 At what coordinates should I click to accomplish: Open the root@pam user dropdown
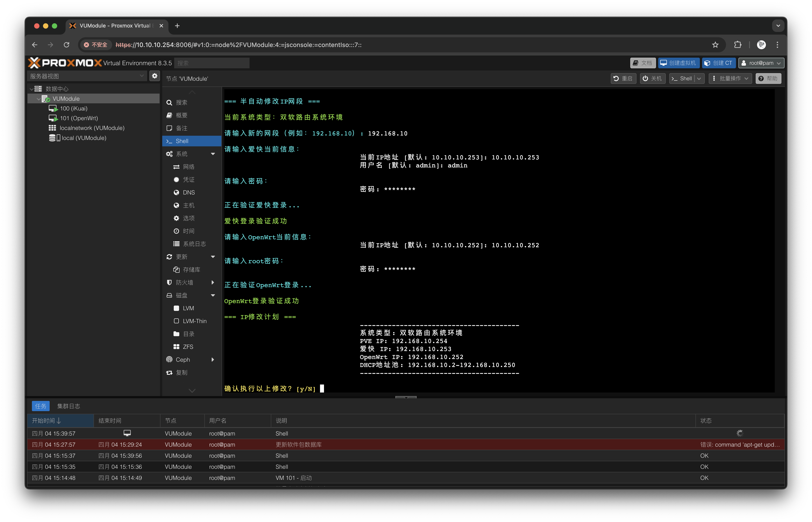(761, 63)
